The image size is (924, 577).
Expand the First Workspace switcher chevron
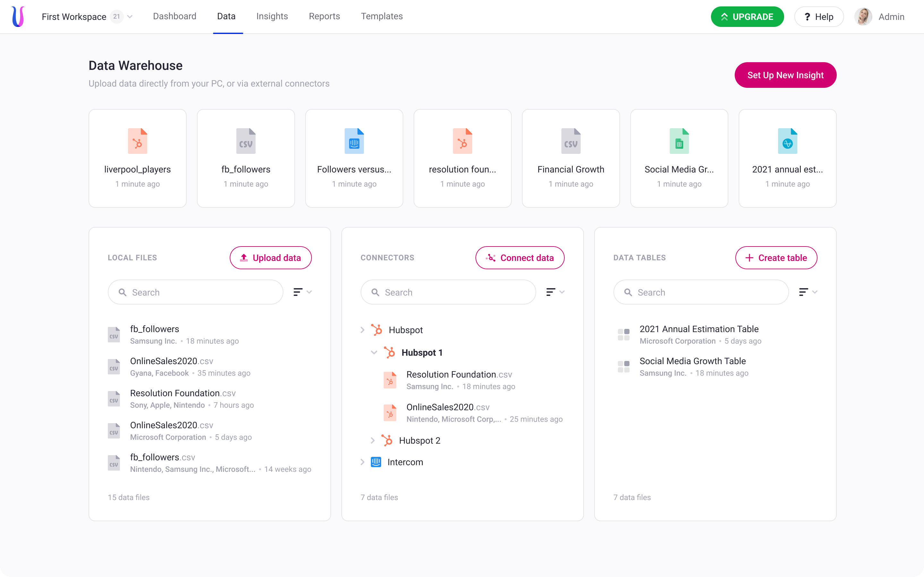(x=130, y=16)
